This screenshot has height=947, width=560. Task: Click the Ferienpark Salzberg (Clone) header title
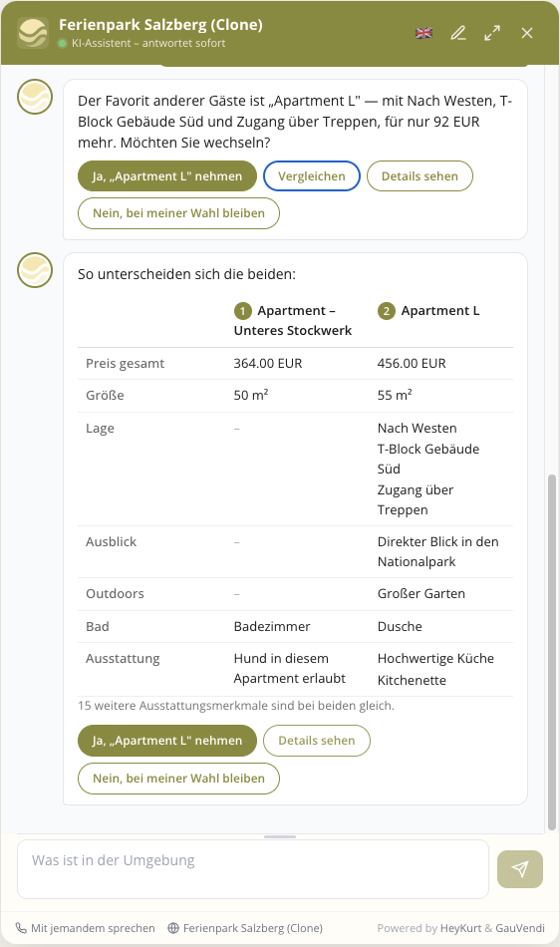160,25
